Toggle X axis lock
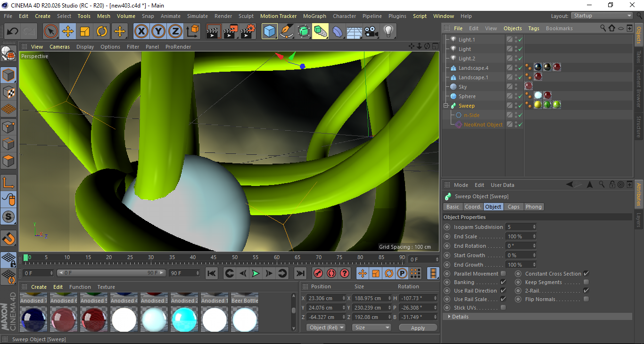 141,32
